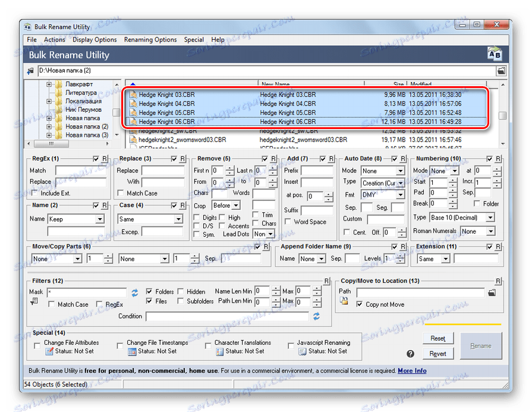Increase the Numbering Start value stepper

pyautogui.click(x=452, y=180)
